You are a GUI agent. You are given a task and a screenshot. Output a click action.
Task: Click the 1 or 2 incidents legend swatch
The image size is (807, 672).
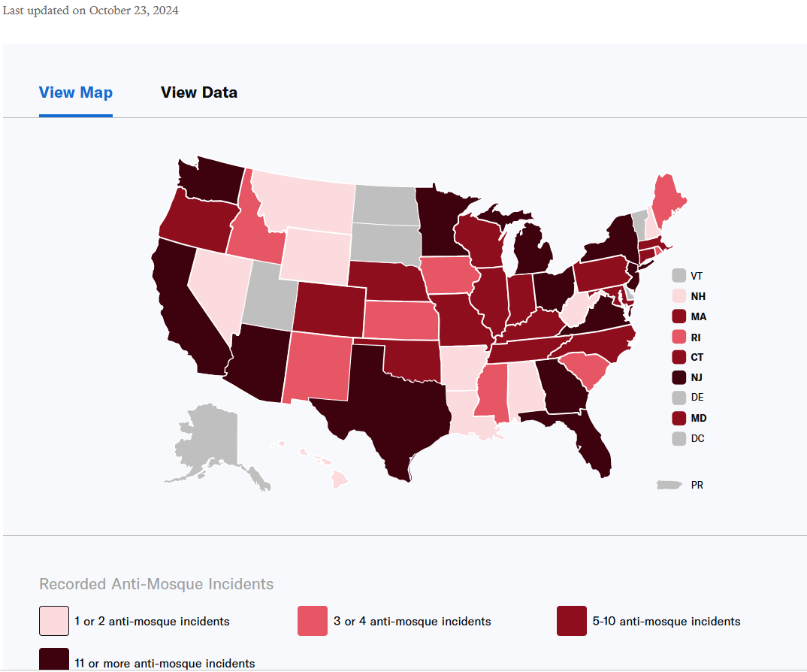pyautogui.click(x=54, y=621)
